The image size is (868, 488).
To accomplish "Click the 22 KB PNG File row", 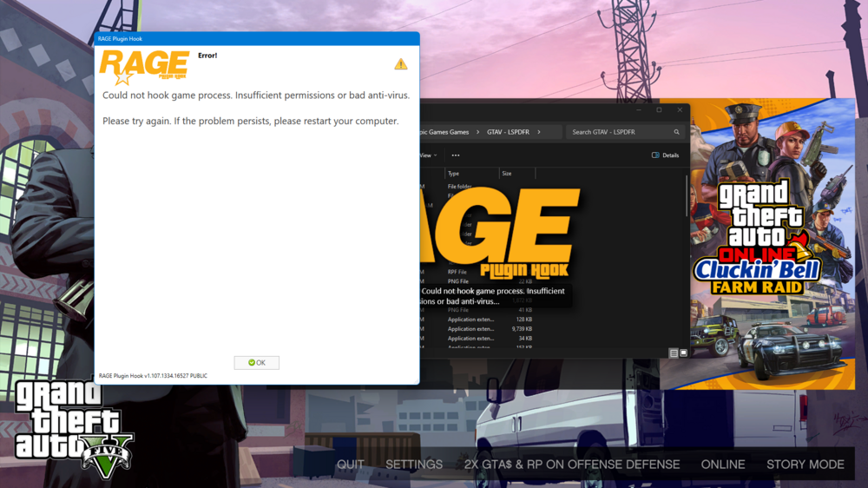I will (x=477, y=281).
